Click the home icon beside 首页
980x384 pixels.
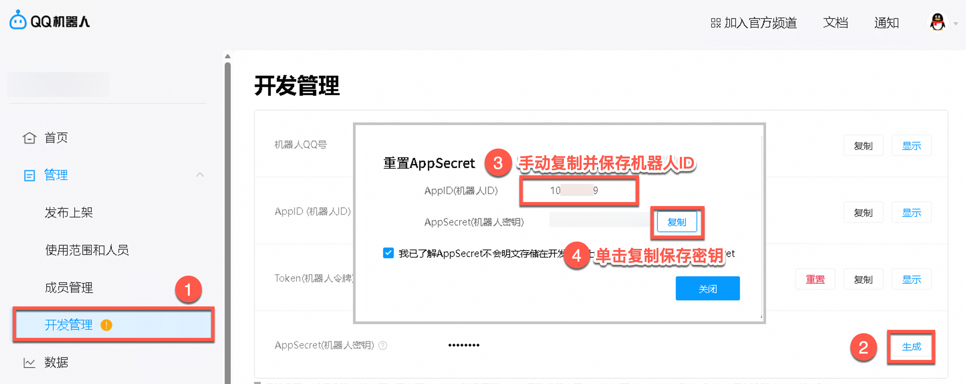coord(29,138)
